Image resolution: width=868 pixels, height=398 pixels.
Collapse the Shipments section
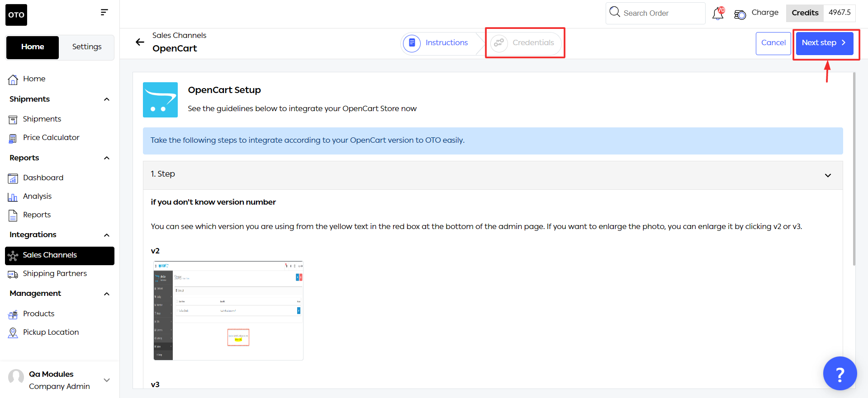[x=107, y=99]
